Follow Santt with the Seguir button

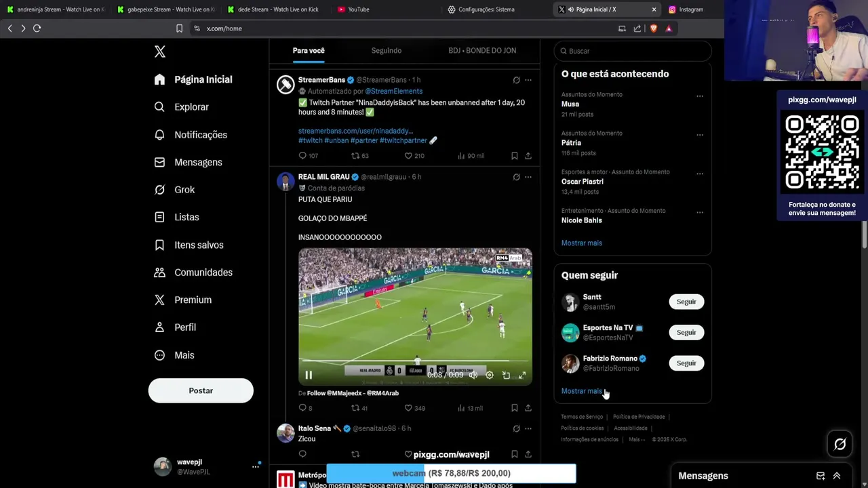point(686,302)
